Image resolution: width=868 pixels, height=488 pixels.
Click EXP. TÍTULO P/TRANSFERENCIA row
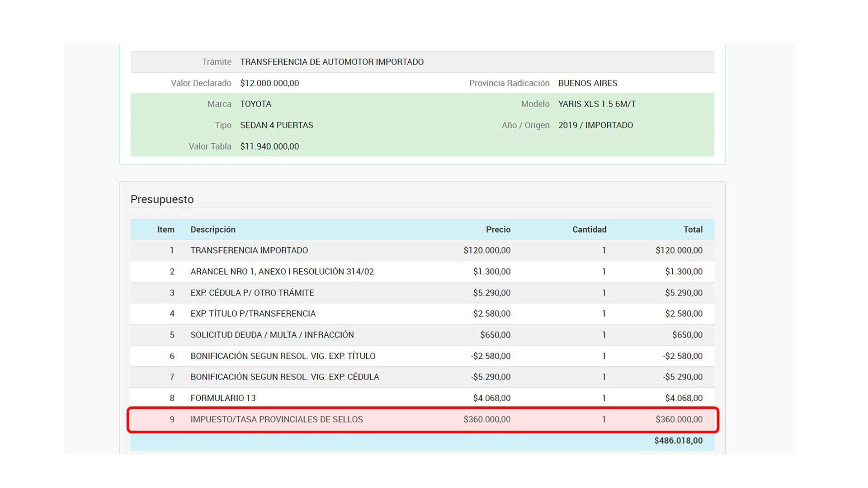[253, 314]
